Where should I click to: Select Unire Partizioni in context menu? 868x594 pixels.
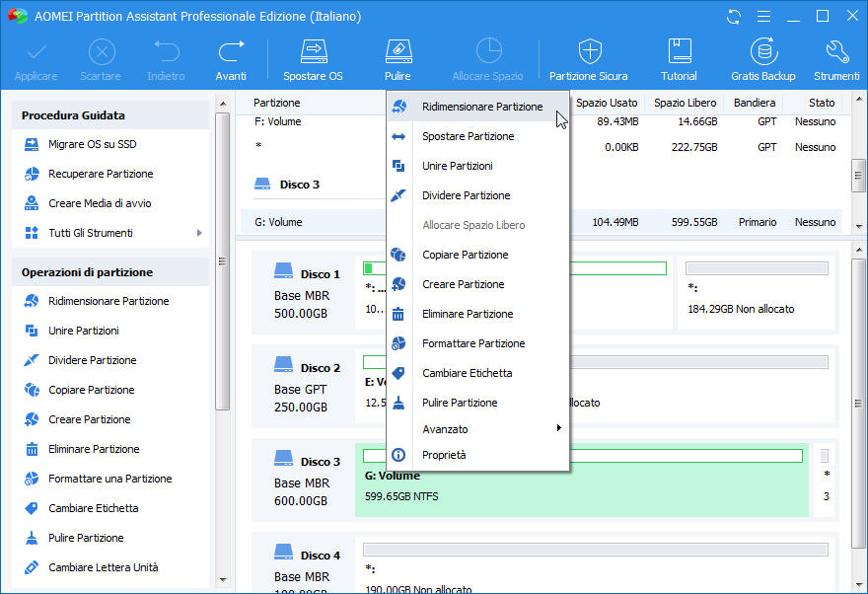tap(478, 166)
